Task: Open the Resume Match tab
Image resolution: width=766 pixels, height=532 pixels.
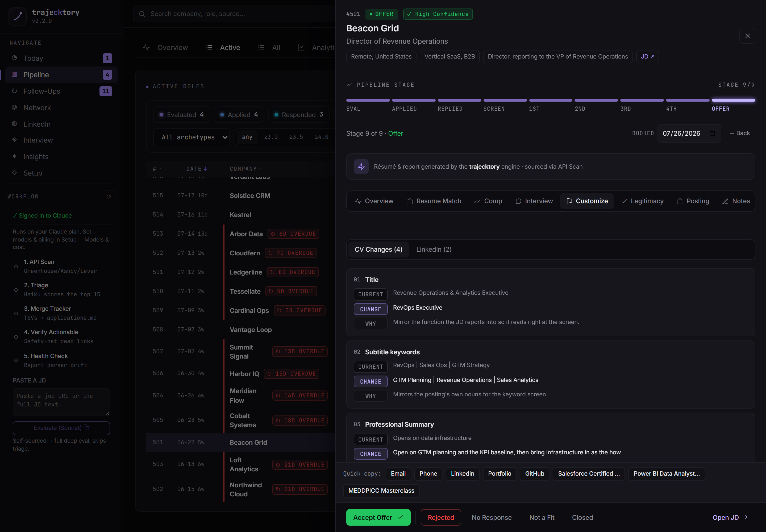Action: pos(434,201)
